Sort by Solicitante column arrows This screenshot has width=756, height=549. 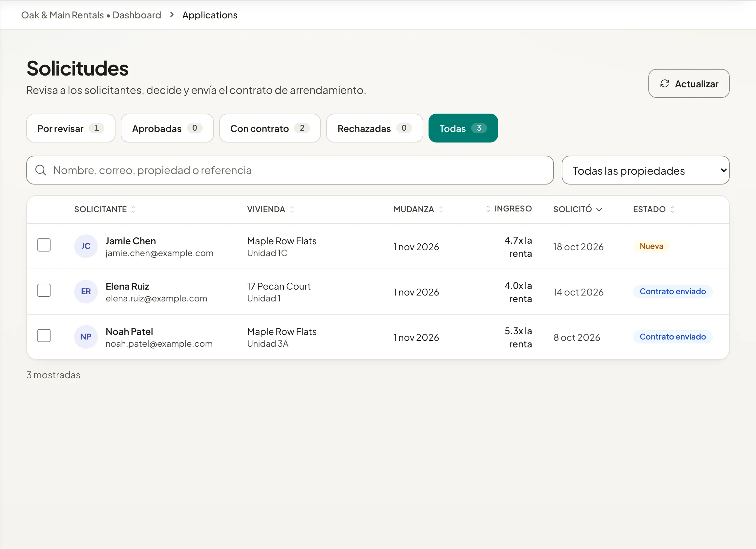click(133, 209)
